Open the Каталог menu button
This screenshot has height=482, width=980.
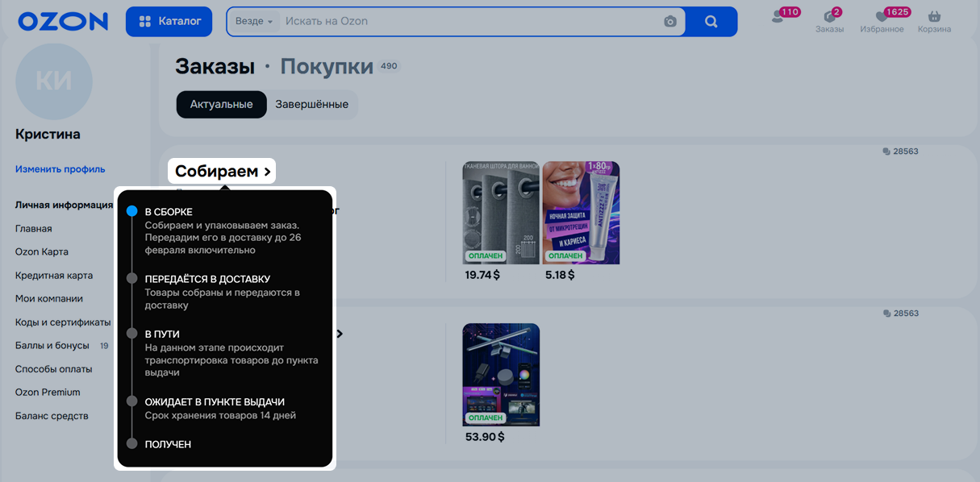[x=169, y=22]
